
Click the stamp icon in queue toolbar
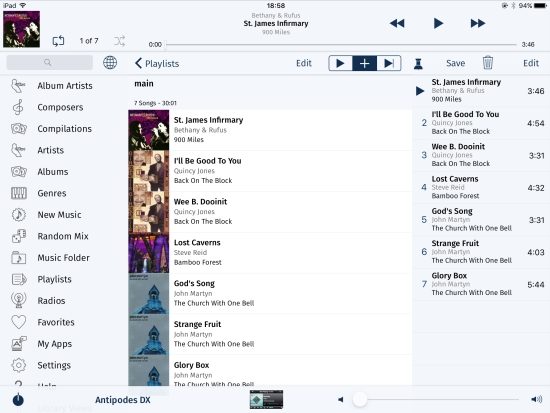418,64
